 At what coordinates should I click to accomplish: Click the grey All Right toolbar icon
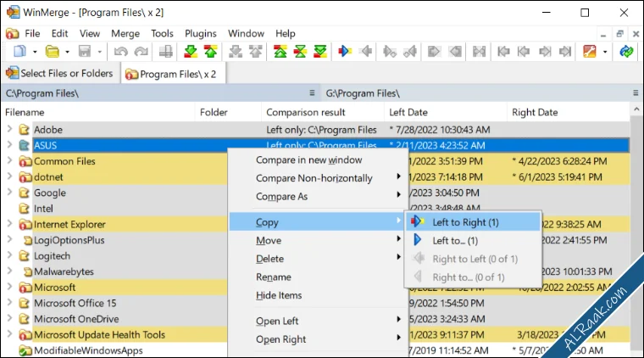(x=434, y=52)
